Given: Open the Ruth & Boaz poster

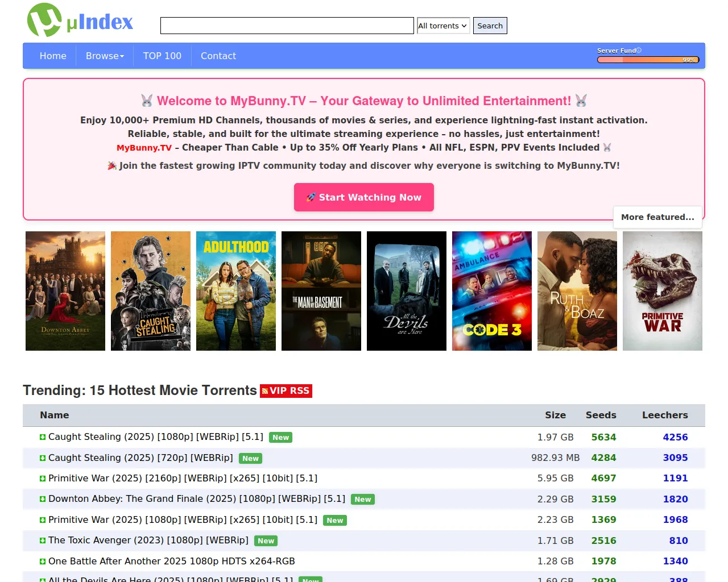Looking at the screenshot, I should [x=577, y=291].
